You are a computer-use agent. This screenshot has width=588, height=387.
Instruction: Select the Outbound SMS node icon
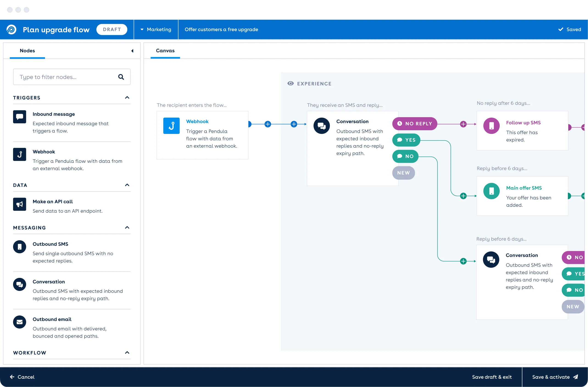20,247
